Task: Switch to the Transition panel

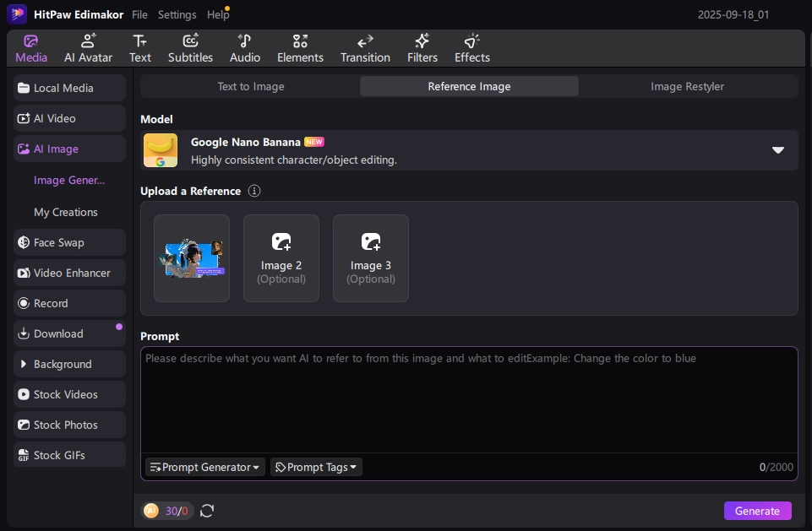Action: pos(365,48)
